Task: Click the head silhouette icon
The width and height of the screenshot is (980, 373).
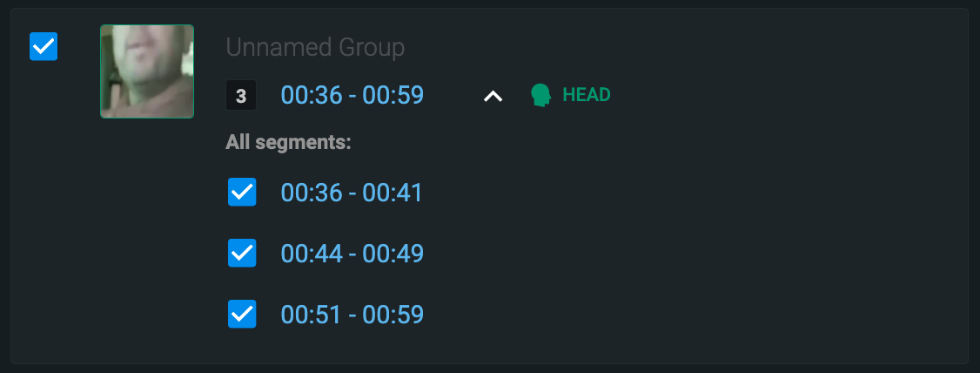Action: pos(541,95)
